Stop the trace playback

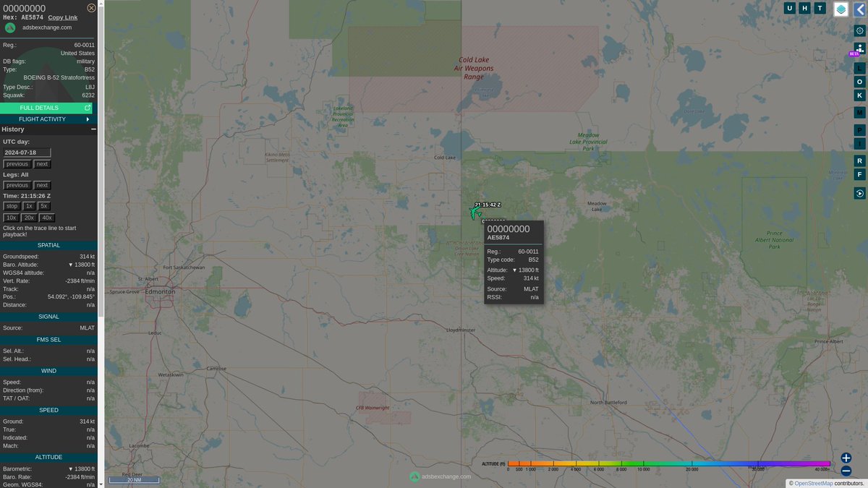[x=12, y=206]
